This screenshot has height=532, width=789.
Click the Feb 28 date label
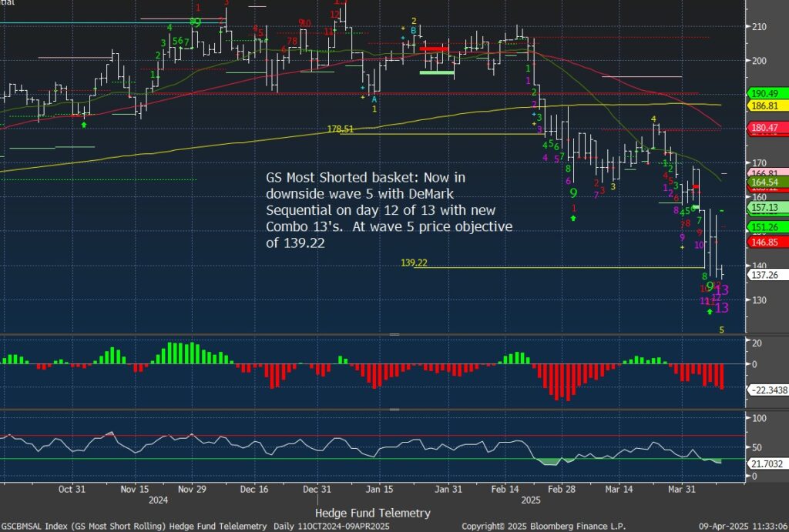(x=562, y=489)
